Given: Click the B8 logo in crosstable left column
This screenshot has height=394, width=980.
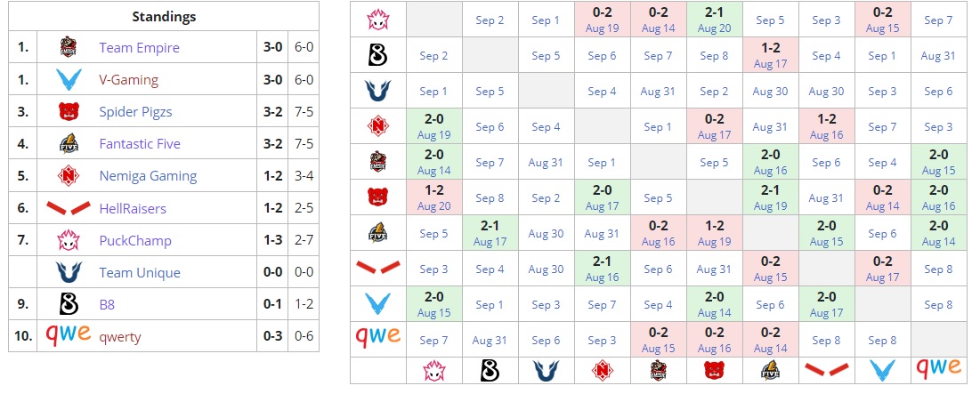Looking at the screenshot, I should 378,55.
